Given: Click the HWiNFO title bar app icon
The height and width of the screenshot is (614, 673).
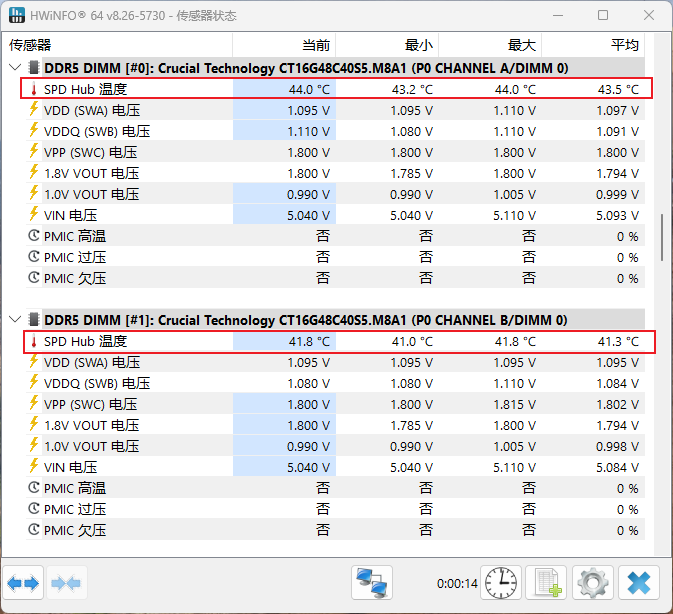Looking at the screenshot, I should pyautogui.click(x=17, y=16).
